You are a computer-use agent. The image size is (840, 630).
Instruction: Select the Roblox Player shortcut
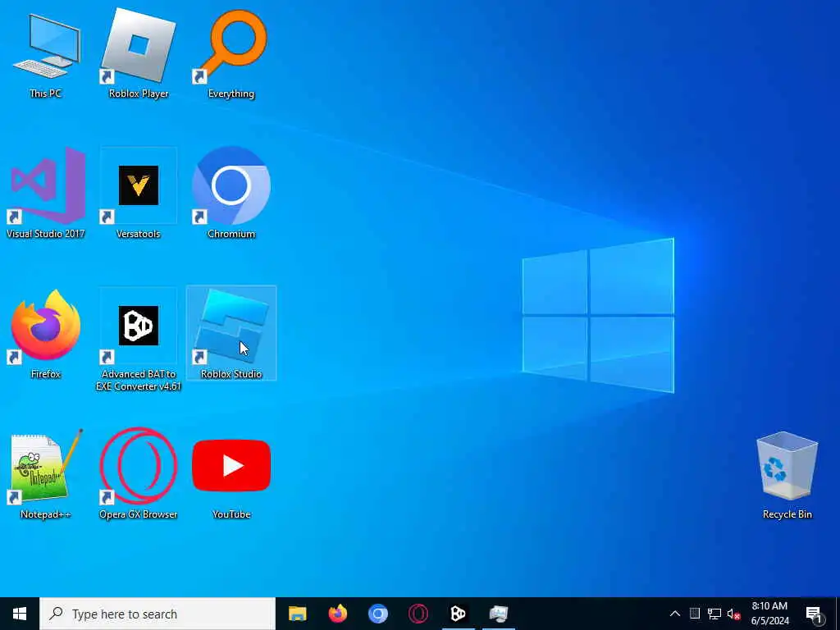pyautogui.click(x=139, y=53)
